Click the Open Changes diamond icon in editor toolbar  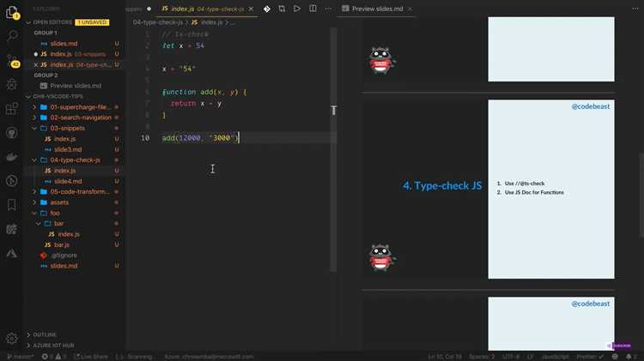(267, 9)
